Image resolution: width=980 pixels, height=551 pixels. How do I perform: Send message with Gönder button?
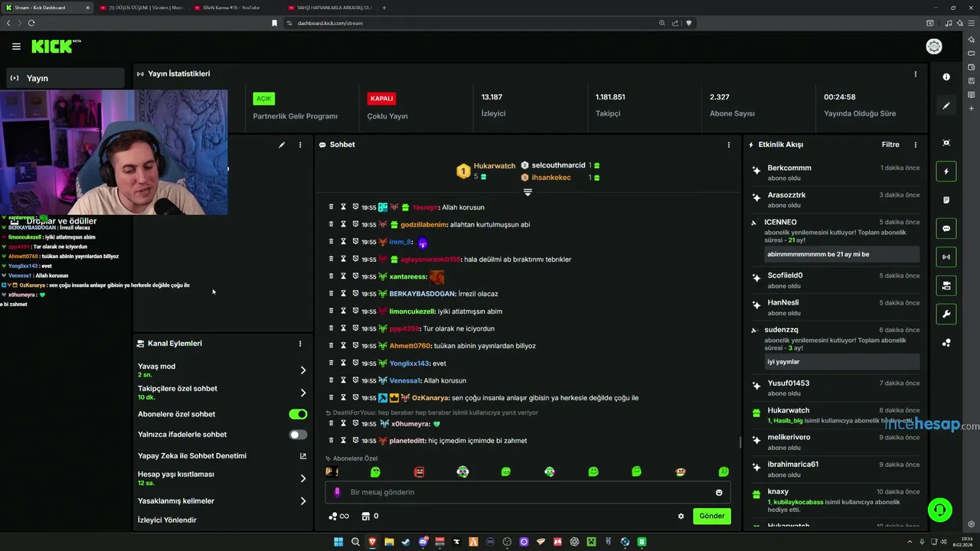pos(711,516)
